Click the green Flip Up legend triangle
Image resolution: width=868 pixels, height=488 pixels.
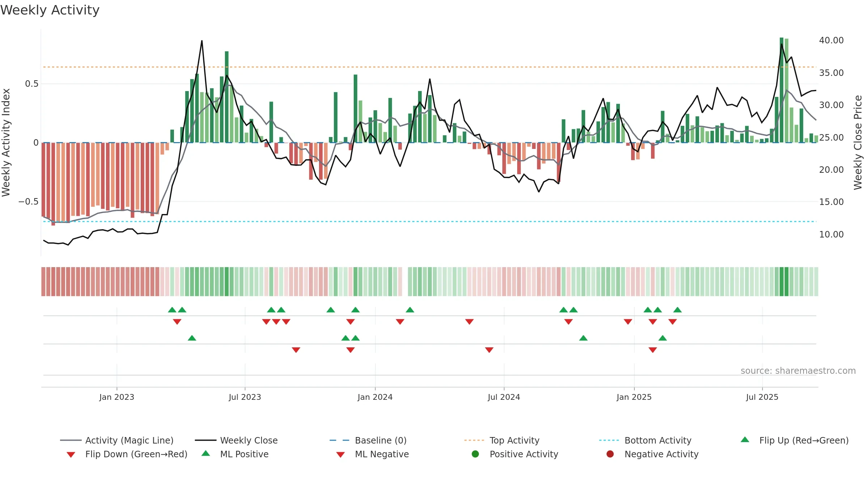click(x=745, y=440)
